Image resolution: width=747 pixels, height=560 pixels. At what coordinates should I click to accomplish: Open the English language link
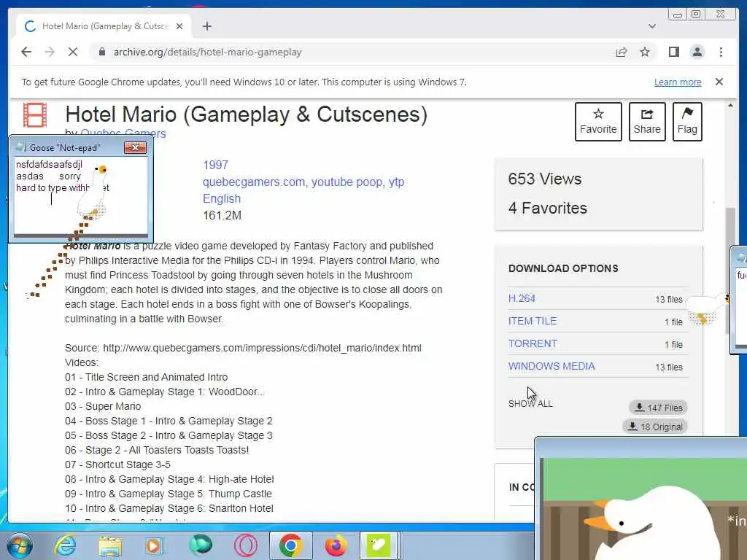[x=222, y=198]
